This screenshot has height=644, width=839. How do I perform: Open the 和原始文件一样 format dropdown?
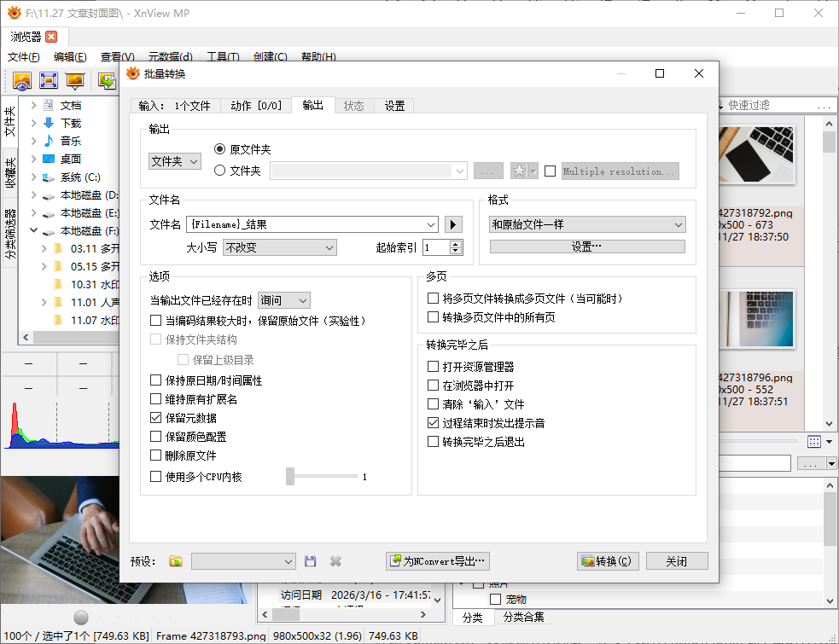(x=586, y=224)
